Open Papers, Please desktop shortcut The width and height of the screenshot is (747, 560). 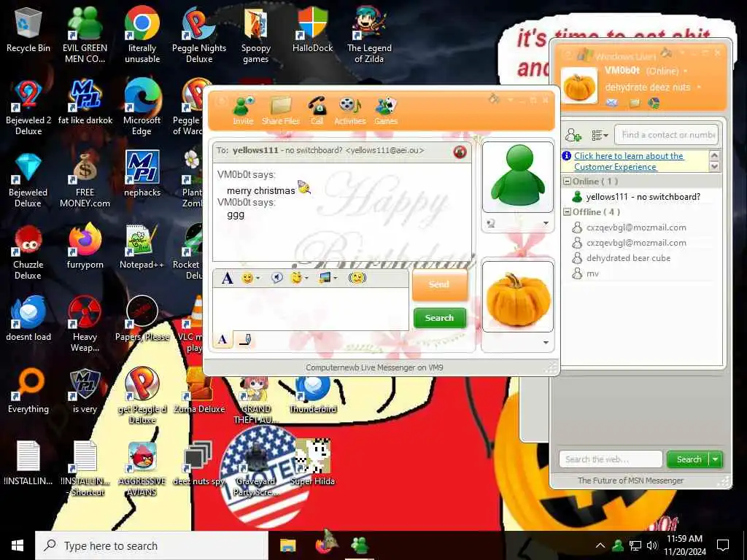142,318
